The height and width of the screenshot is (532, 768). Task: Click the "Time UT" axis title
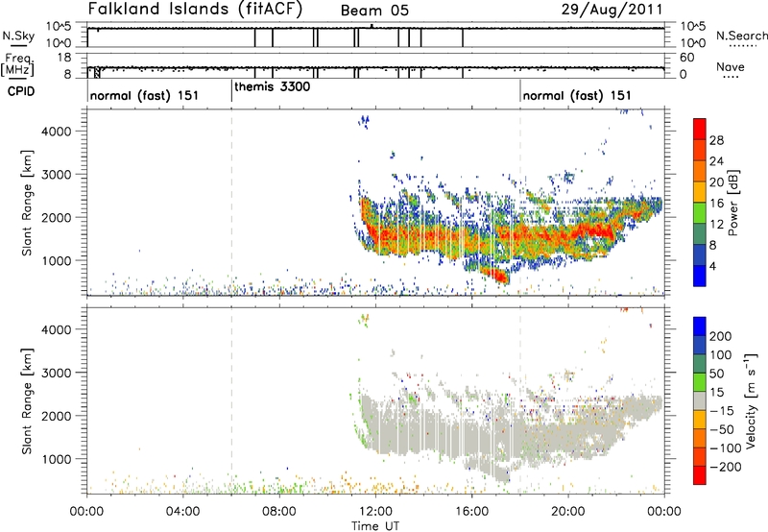click(375, 526)
